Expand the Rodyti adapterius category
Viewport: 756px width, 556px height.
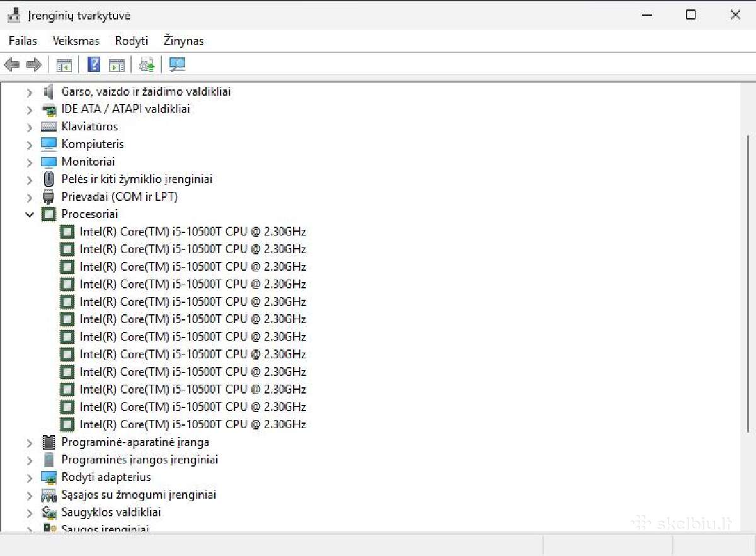(x=30, y=478)
